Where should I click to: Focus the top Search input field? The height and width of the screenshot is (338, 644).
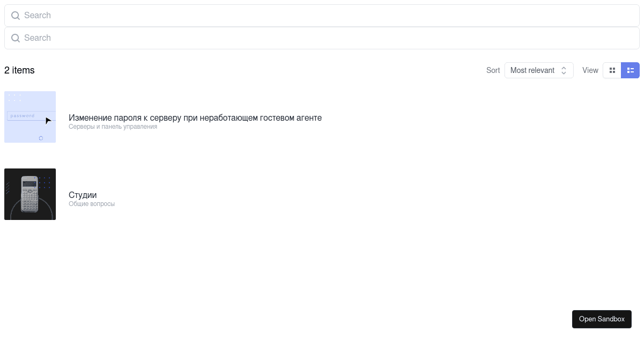tap(322, 16)
